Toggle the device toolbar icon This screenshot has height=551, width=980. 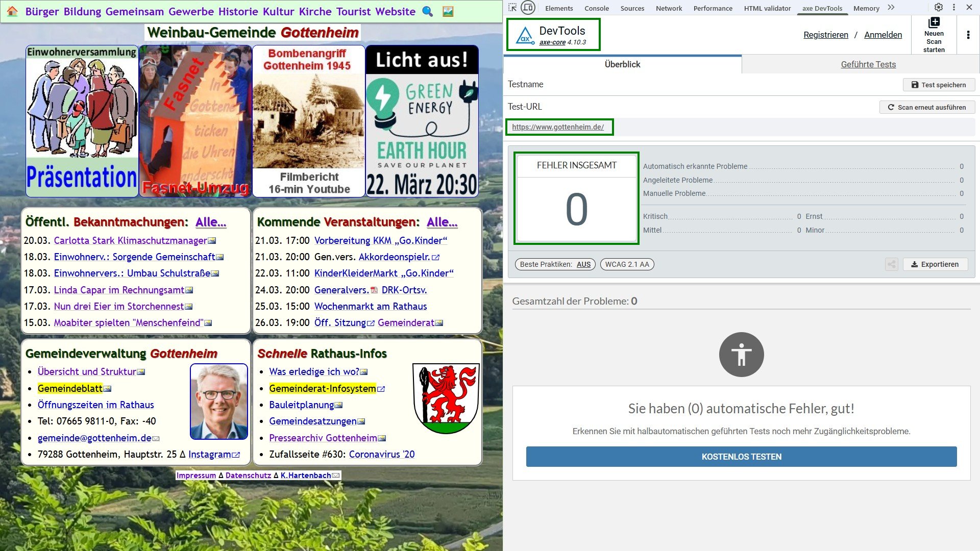coord(528,8)
